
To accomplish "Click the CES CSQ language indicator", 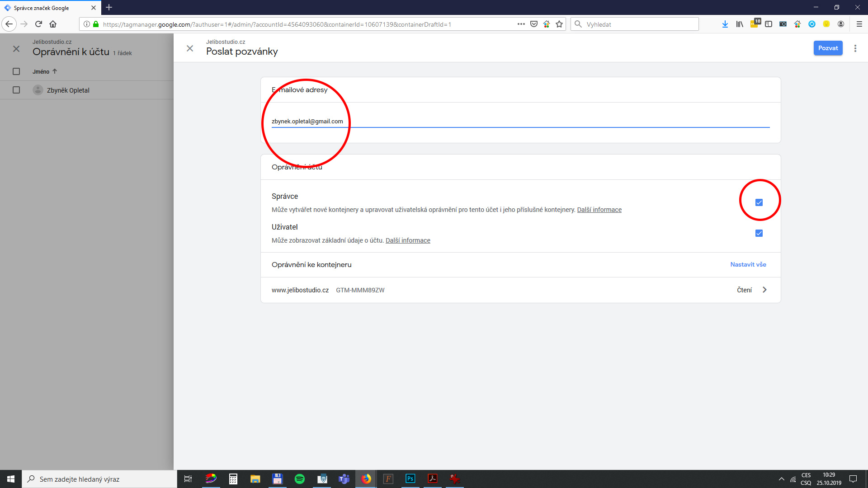I will (x=806, y=479).
